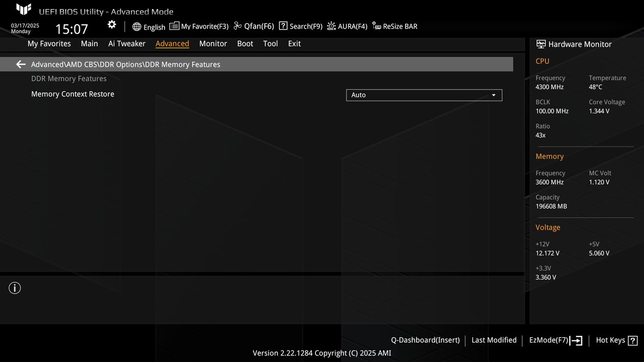The height and width of the screenshot is (362, 644).
Task: Expand the Memory Context Restore dropdown
Action: point(424,95)
